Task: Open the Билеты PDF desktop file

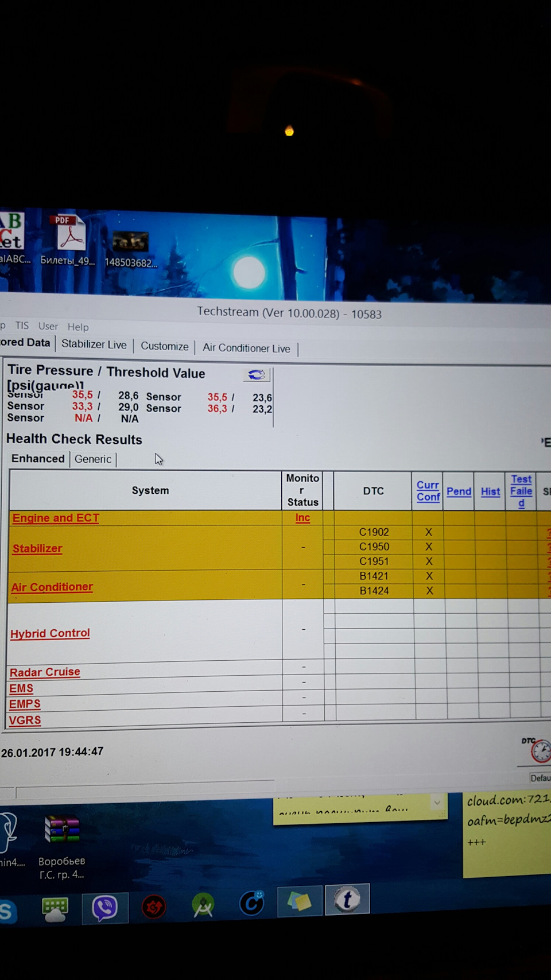Action: tap(68, 241)
